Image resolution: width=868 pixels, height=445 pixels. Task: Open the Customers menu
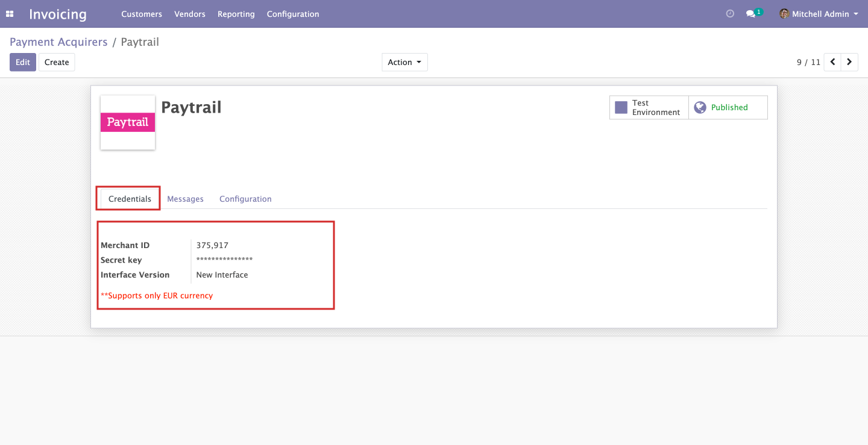[x=142, y=14]
